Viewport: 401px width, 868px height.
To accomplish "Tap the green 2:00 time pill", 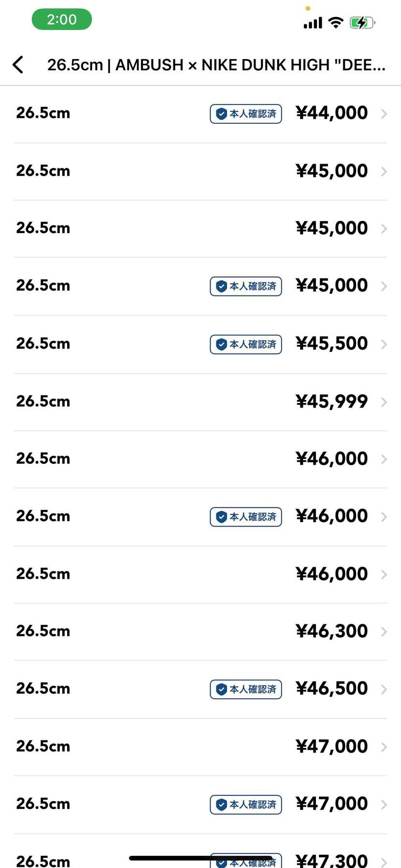I will [x=62, y=19].
